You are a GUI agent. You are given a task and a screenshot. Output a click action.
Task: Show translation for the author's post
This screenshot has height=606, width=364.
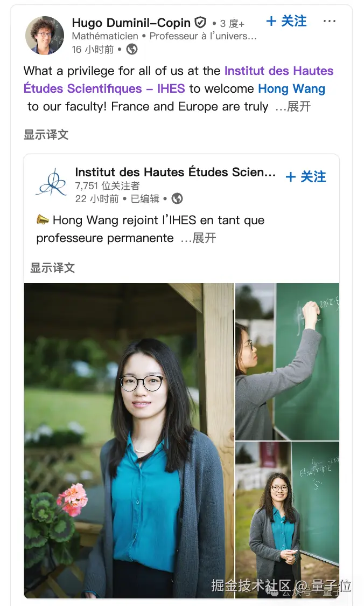[x=46, y=134]
